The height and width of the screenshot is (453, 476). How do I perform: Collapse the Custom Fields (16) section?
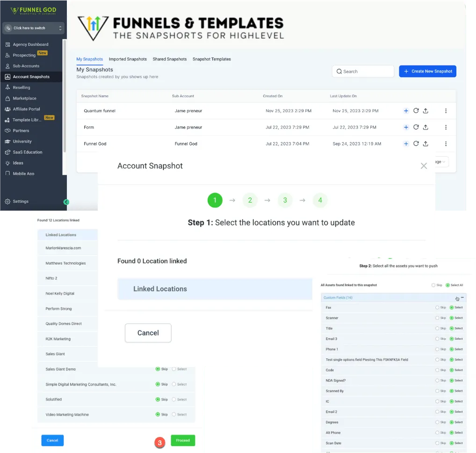(462, 298)
